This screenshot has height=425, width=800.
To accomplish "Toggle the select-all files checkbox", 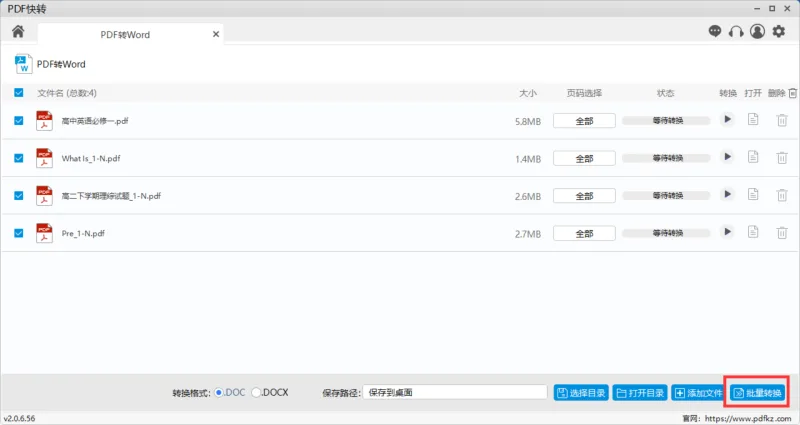I will (x=19, y=93).
